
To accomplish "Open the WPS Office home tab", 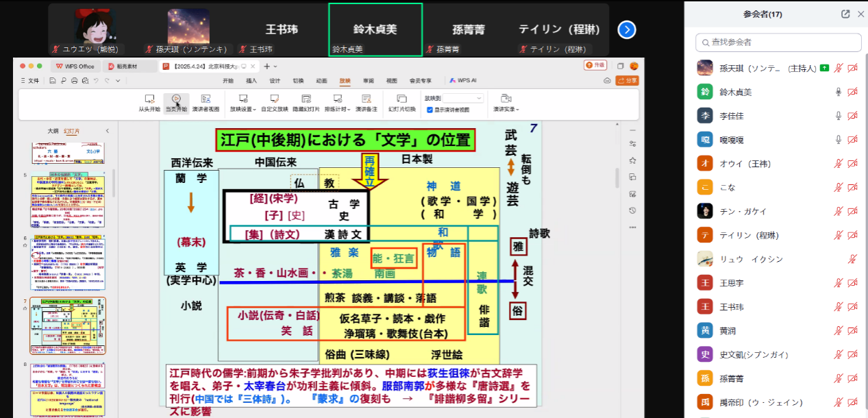I will coord(75,66).
